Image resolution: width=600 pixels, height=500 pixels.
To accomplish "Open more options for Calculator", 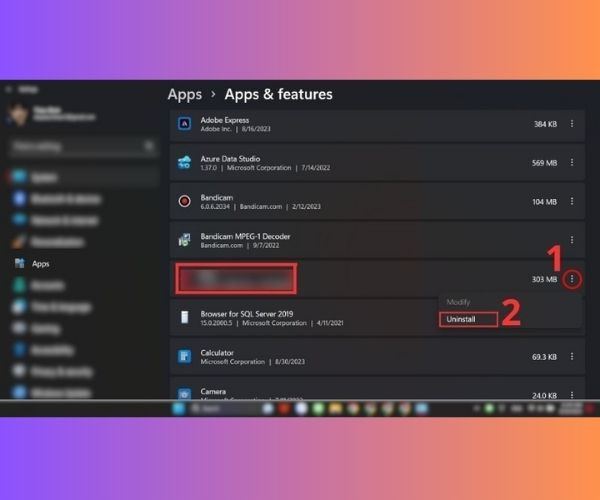I will click(x=572, y=357).
